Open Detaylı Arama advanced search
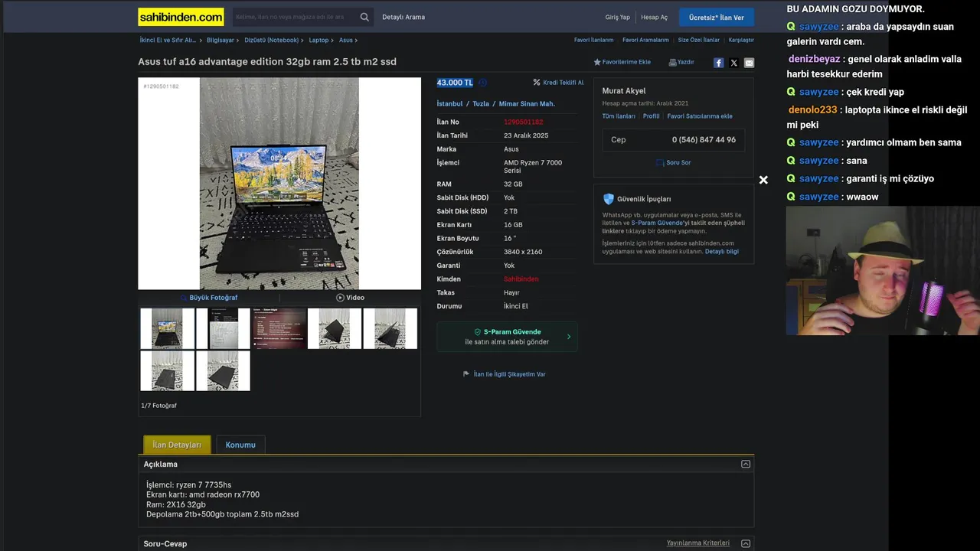 (x=403, y=17)
